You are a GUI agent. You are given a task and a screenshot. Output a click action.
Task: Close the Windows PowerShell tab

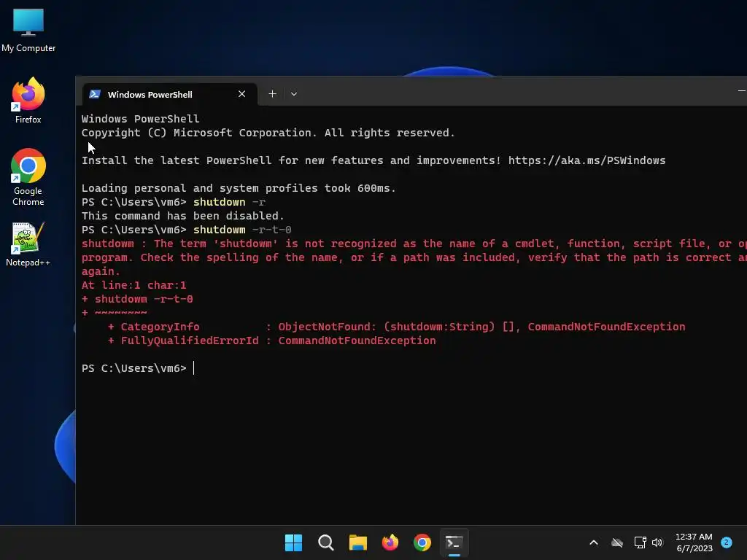point(242,94)
